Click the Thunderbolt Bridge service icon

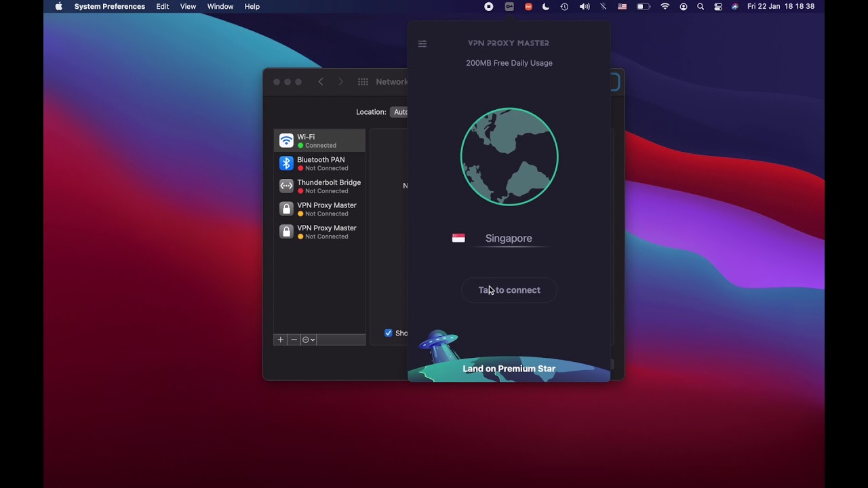coord(286,186)
